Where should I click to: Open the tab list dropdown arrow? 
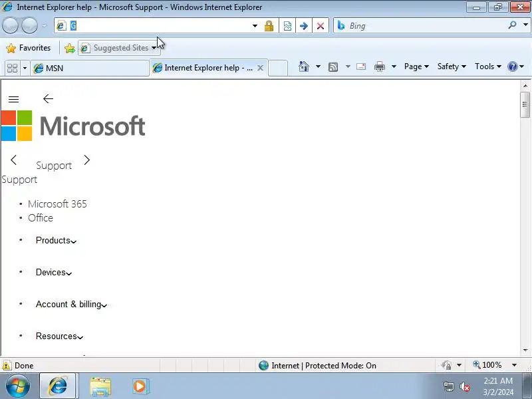pos(25,68)
